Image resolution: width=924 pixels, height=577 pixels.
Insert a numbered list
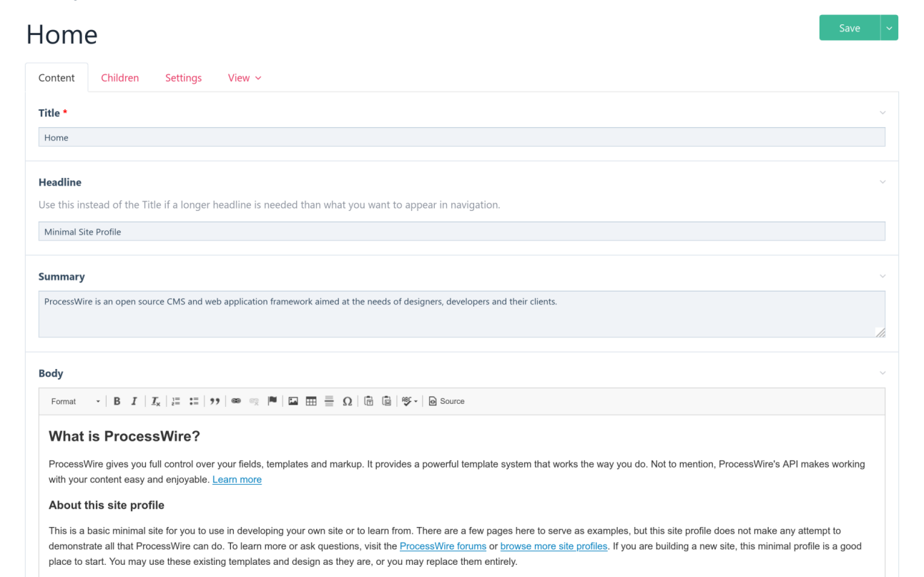(176, 402)
